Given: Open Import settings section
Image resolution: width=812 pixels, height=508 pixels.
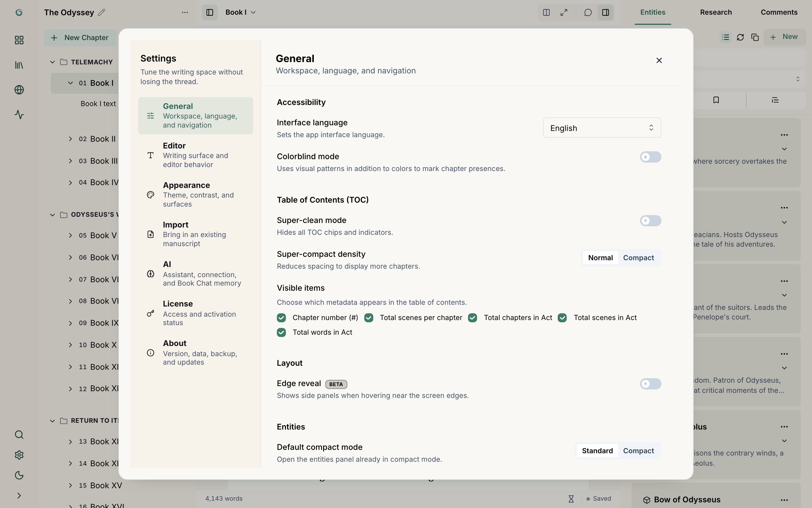Looking at the screenshot, I should pos(196,234).
